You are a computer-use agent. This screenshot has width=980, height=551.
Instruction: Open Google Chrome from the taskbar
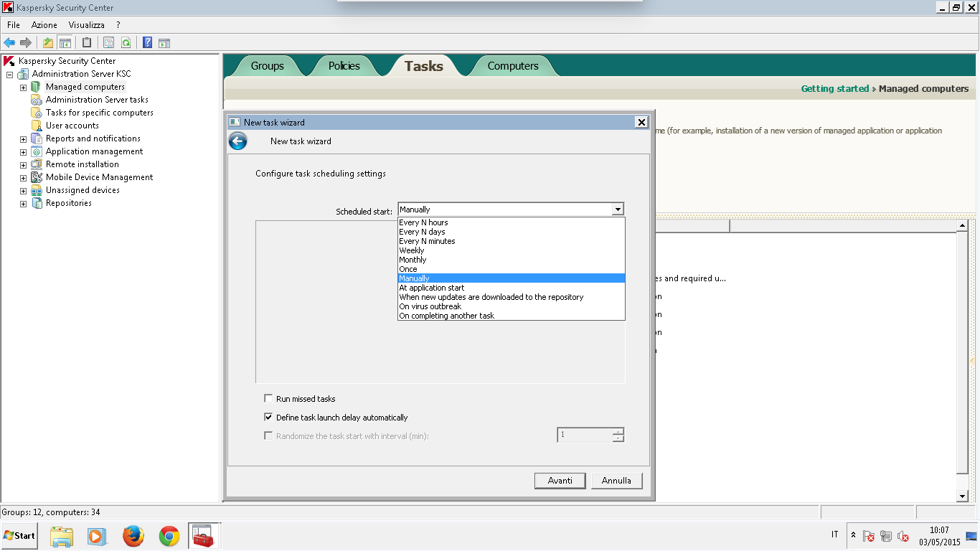169,536
